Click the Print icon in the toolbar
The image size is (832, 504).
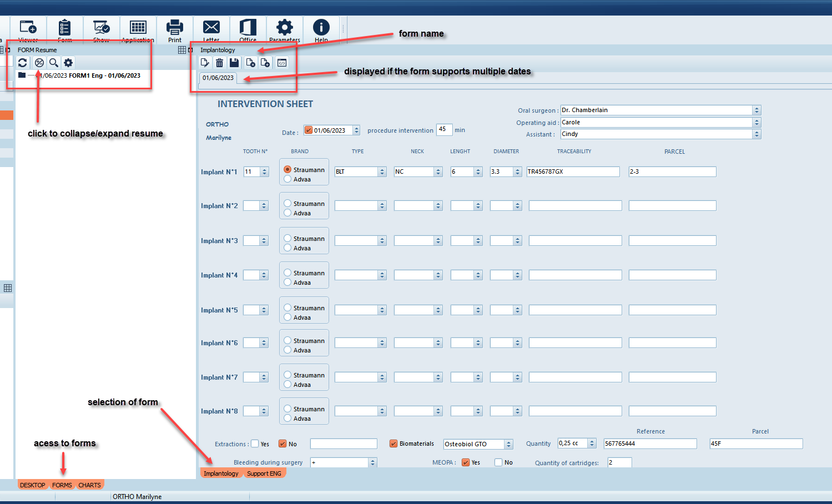coord(175,29)
